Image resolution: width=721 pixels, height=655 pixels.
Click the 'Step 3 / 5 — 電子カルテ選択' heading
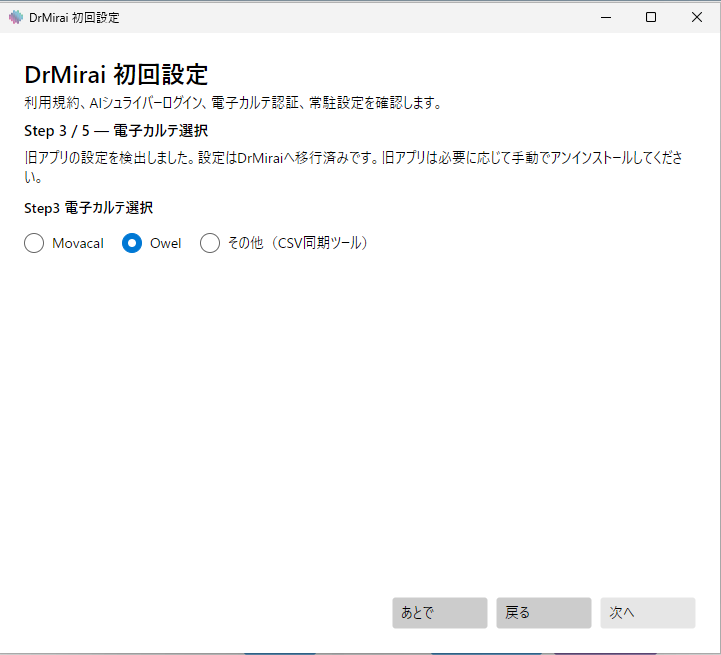(116, 131)
